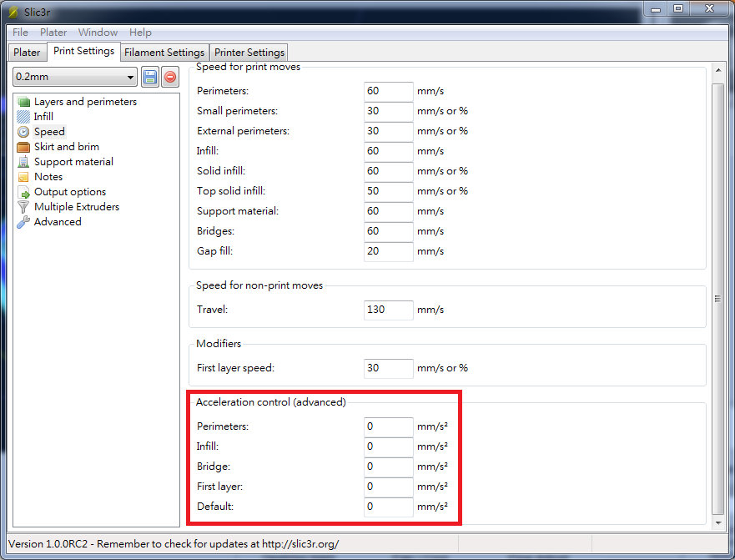The image size is (735, 560).
Task: Click the External perimeters speed field
Action: coord(388,131)
